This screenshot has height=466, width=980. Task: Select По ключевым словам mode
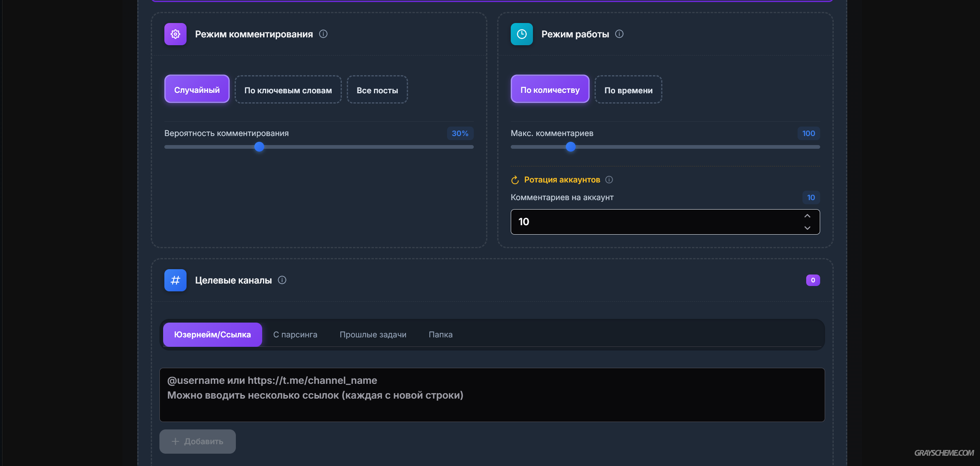click(288, 90)
